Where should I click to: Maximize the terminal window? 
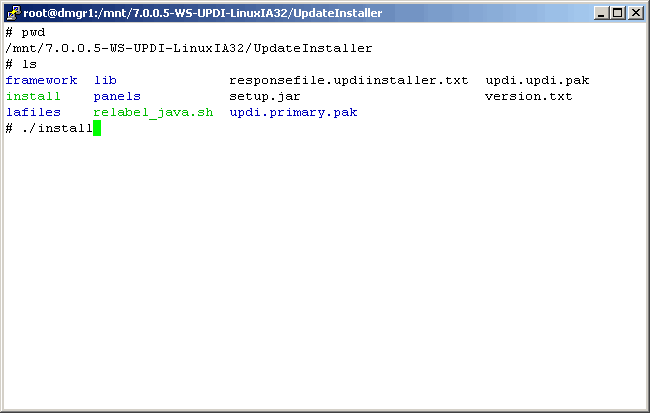[618, 12]
